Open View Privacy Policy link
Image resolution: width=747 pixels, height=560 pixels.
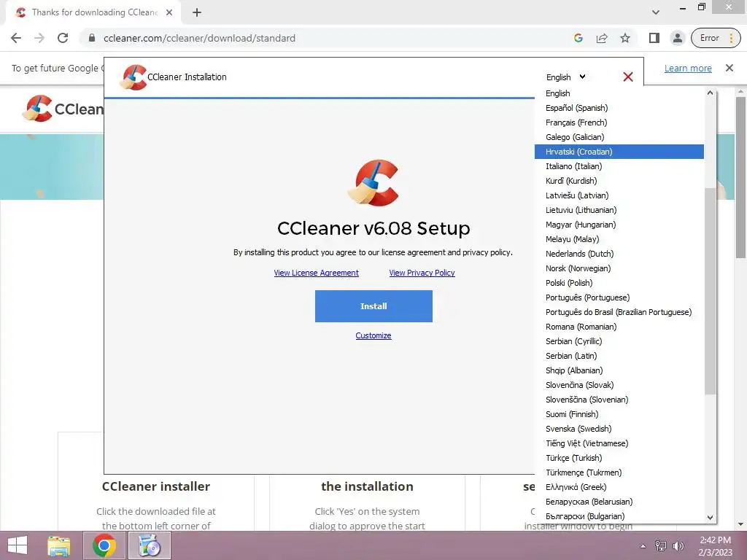coord(422,273)
